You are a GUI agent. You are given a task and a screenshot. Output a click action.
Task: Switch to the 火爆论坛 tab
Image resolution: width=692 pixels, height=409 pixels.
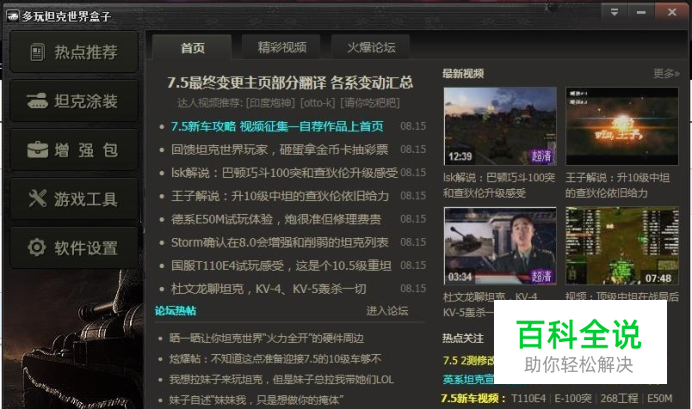pyautogui.click(x=371, y=47)
